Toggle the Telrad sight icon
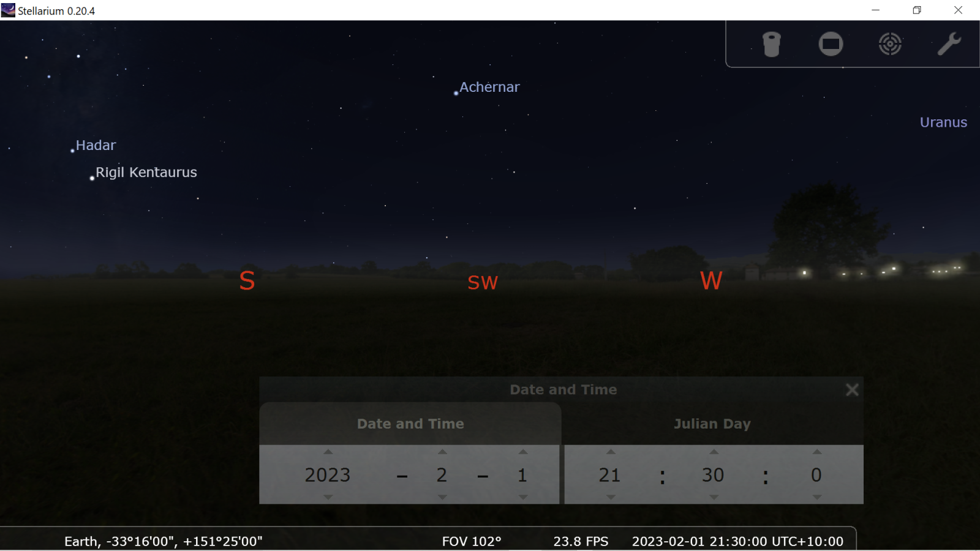 [x=890, y=44]
